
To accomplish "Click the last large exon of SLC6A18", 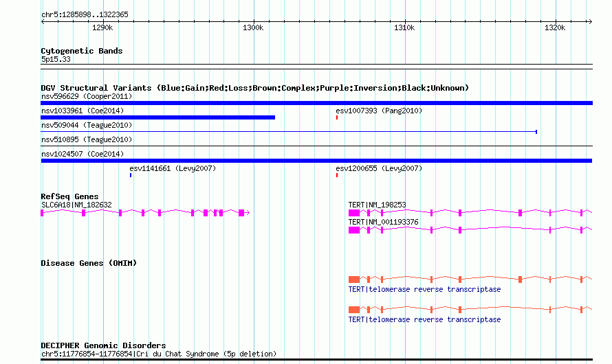I will [241, 213].
